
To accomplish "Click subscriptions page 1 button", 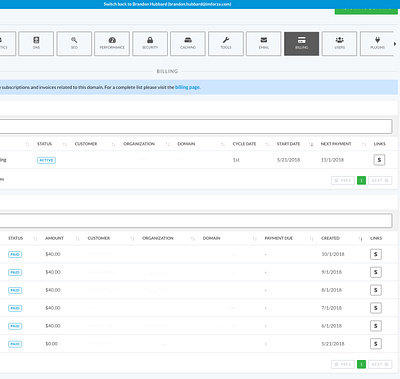I will pos(361,180).
